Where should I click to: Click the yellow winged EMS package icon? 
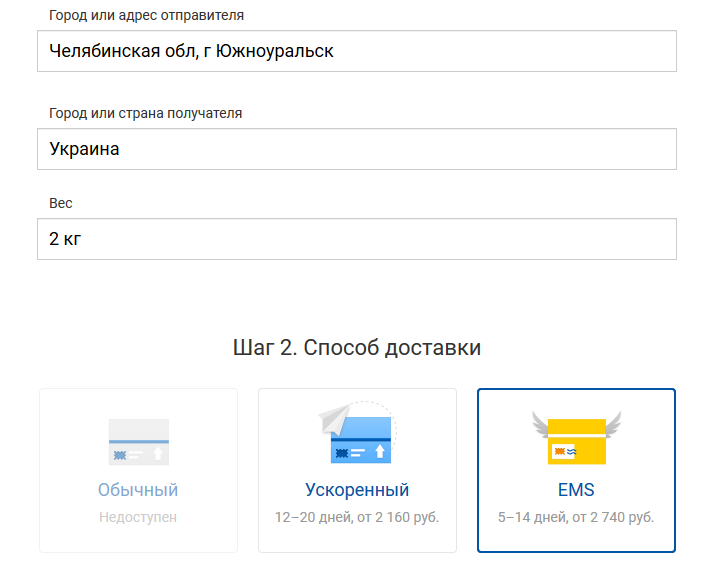(x=576, y=438)
